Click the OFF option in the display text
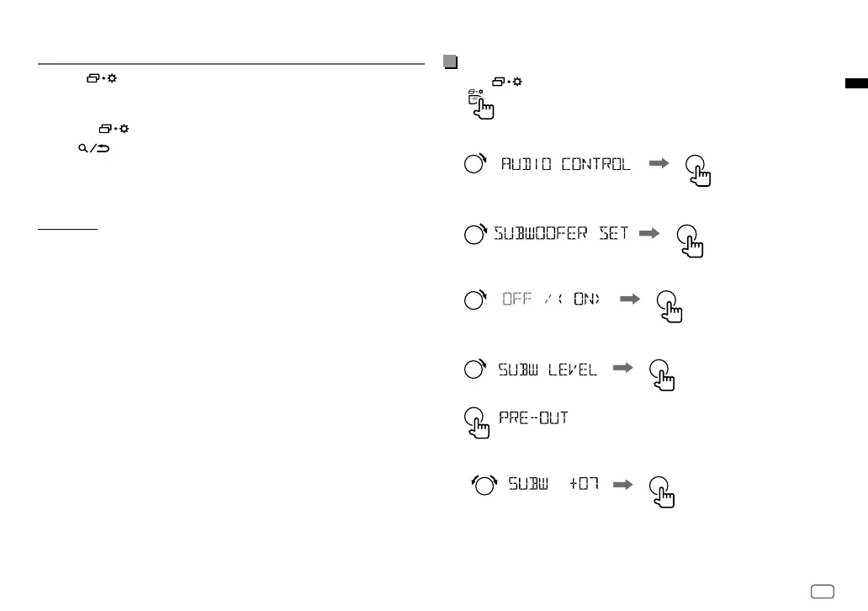 pos(517,299)
